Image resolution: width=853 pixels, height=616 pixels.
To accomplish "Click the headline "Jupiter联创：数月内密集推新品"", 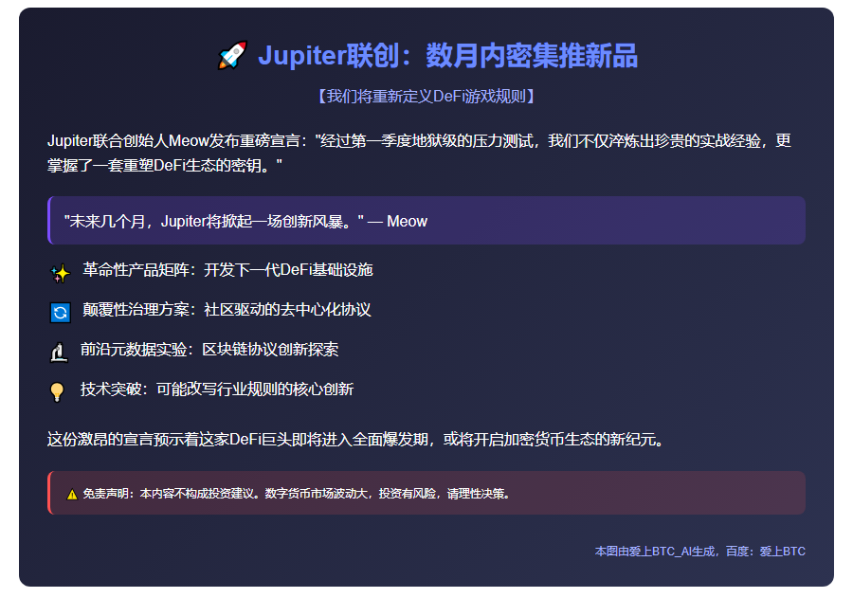I will pos(447,56).
